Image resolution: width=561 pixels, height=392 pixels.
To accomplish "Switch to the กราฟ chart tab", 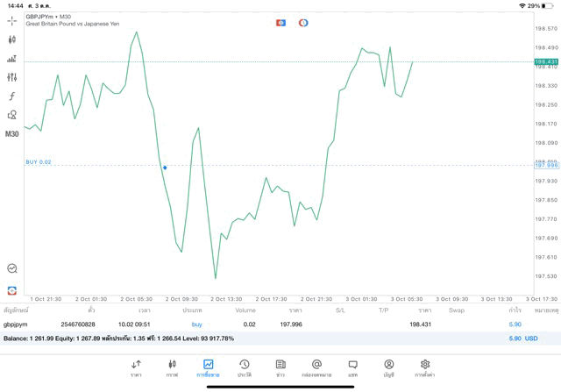I will coord(172,367).
